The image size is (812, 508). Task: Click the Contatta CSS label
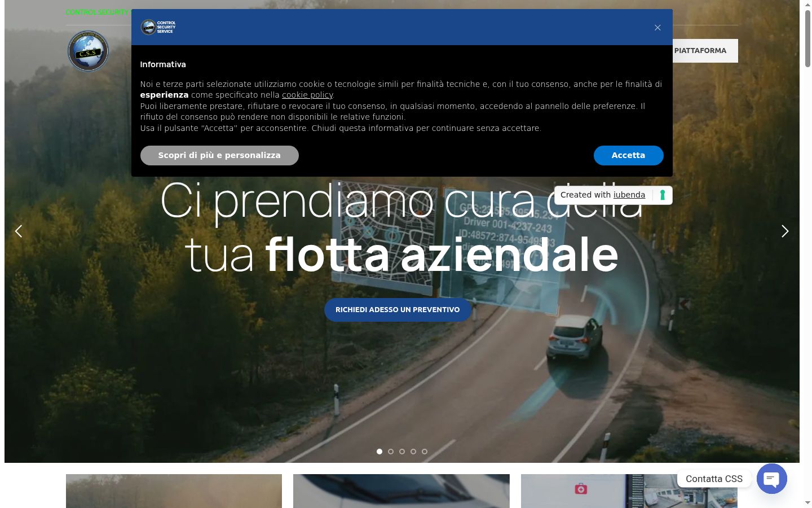coord(714,479)
